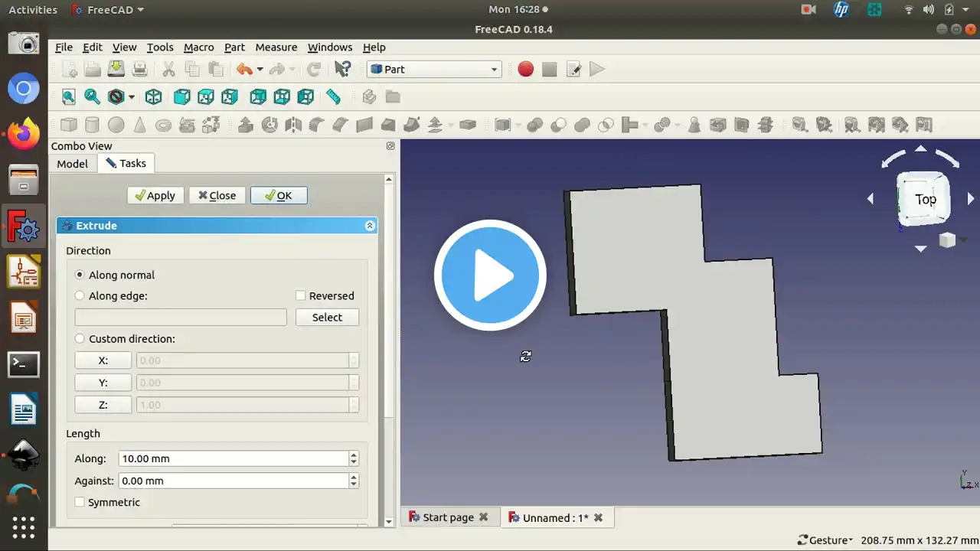980x551 pixels.
Task: Show Applications grid in the dock
Action: coord(24,527)
